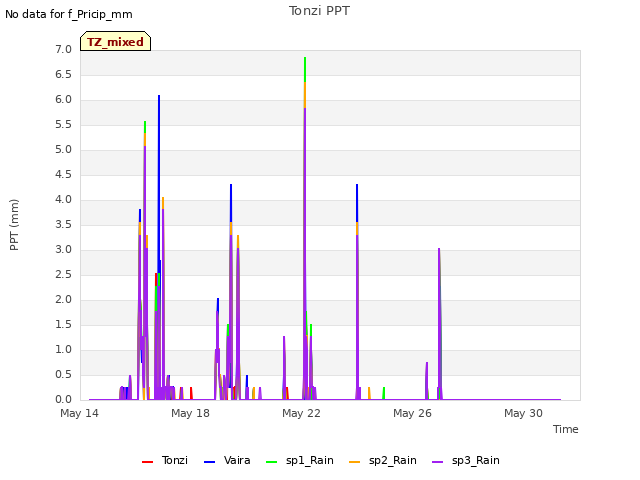Click the May 30 x-axis tick label
The height and width of the screenshot is (480, 640).
[x=523, y=413]
